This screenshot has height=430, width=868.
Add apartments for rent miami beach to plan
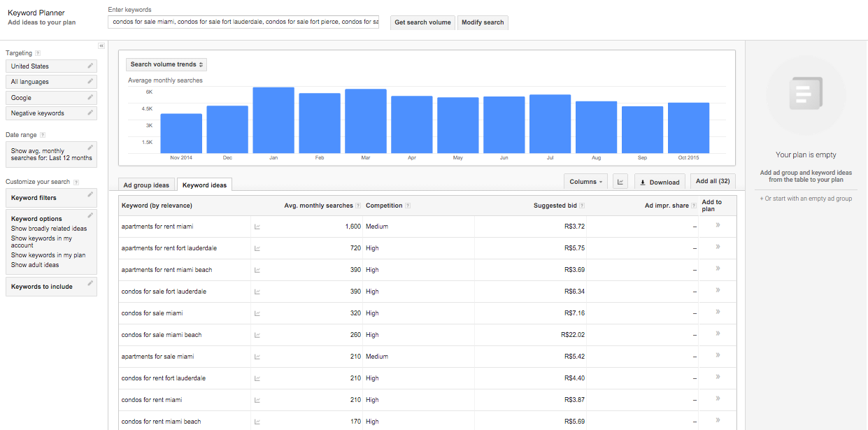pyautogui.click(x=718, y=268)
